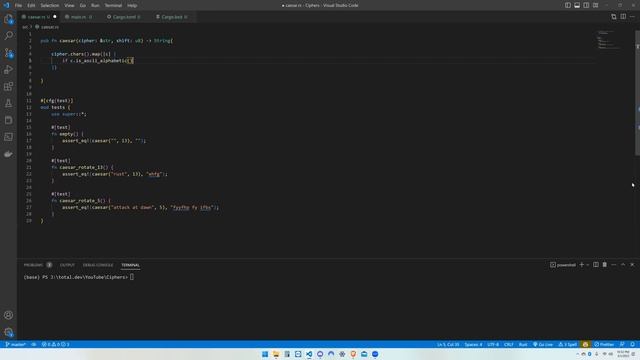Close the terminal panel

(632, 265)
